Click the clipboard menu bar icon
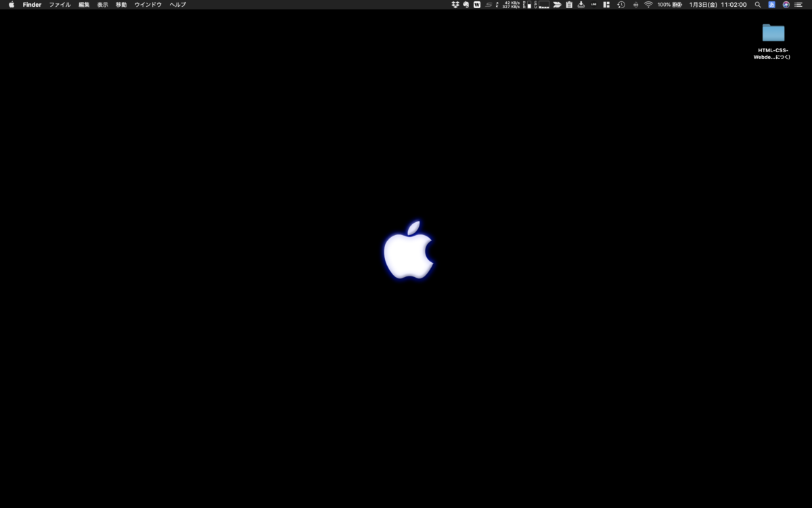 click(x=569, y=5)
